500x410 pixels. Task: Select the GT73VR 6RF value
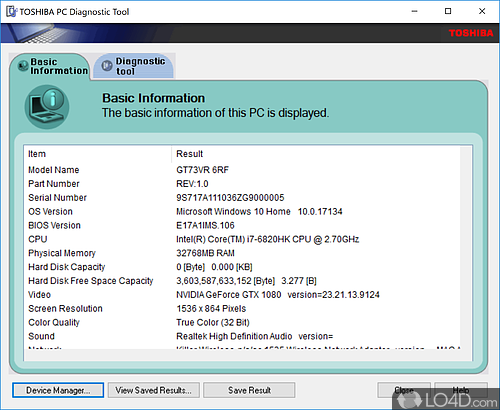click(202, 170)
